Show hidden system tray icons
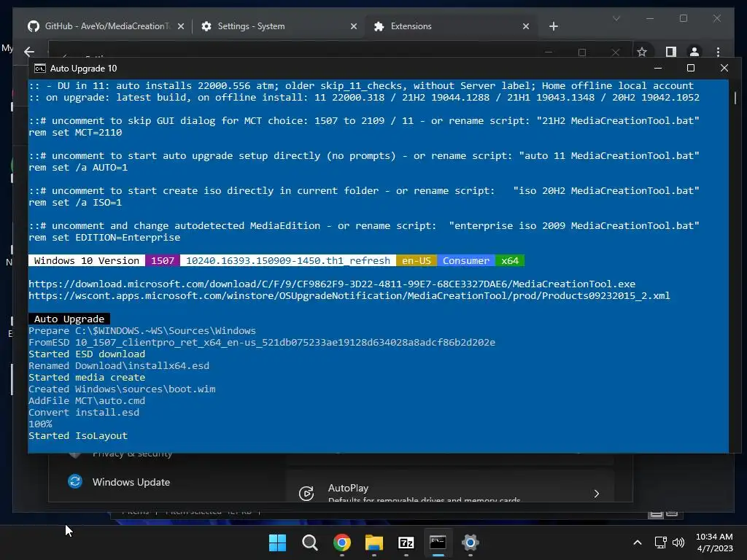Screen dimensions: 747x560 coord(638,542)
